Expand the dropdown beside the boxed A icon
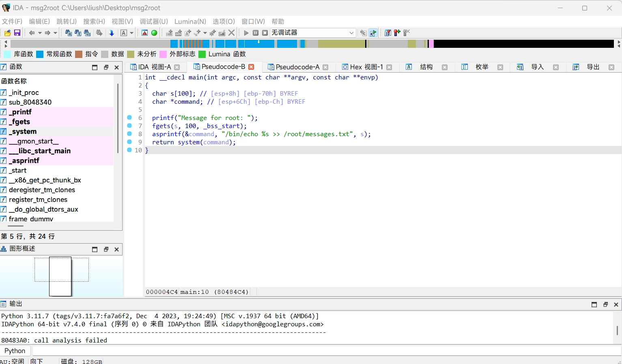The height and width of the screenshot is (364, 622). (131, 33)
